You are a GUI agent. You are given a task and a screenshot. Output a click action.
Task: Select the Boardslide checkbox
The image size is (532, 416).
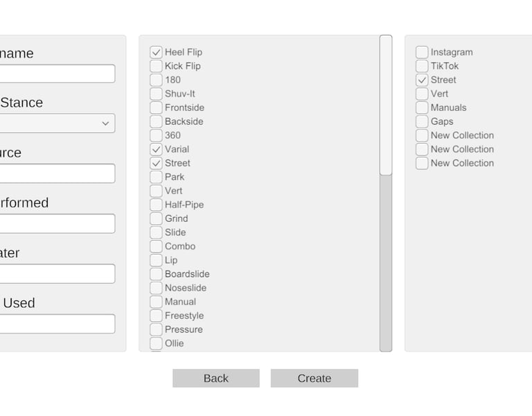tap(157, 274)
